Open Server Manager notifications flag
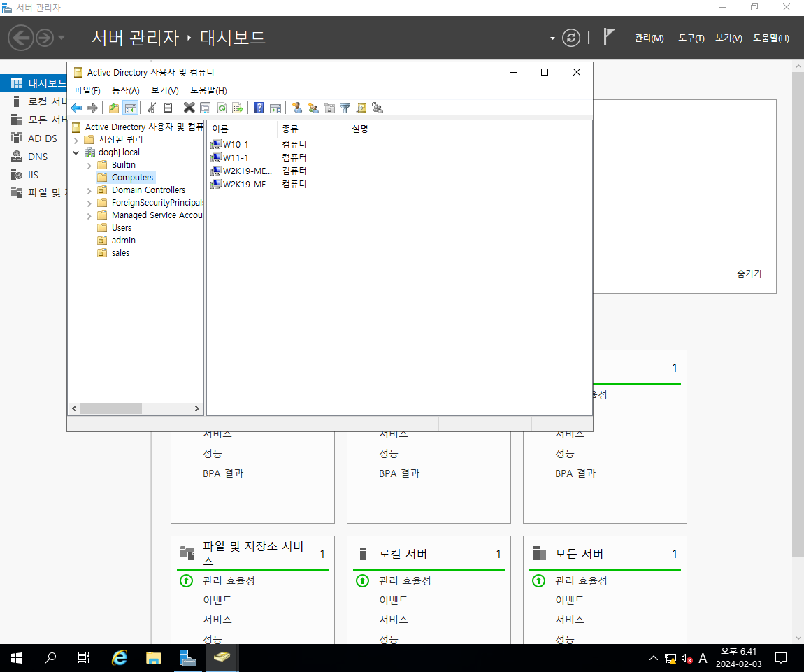Viewport: 804px width, 672px height. coord(609,37)
